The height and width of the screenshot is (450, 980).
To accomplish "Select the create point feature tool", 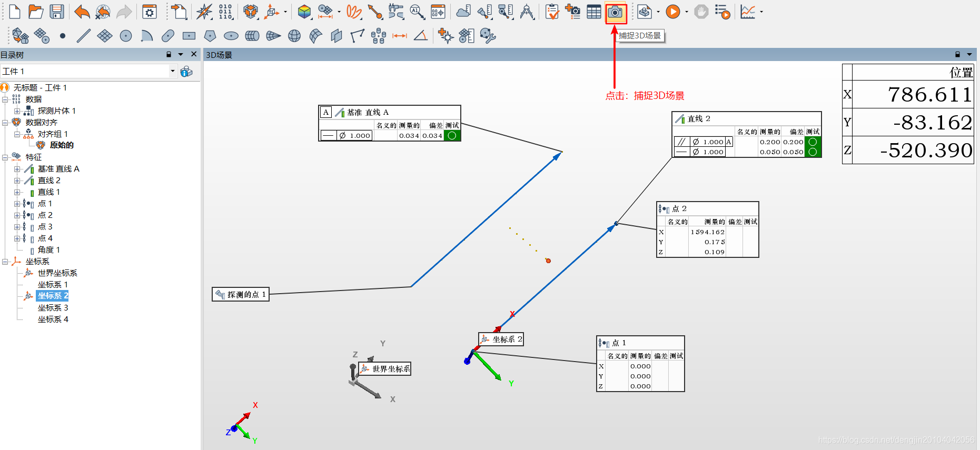I will (x=63, y=36).
